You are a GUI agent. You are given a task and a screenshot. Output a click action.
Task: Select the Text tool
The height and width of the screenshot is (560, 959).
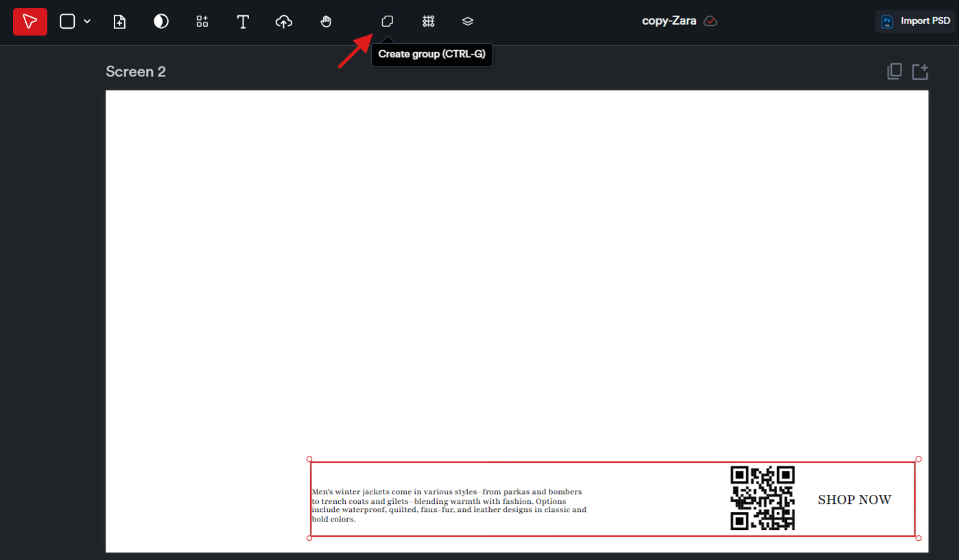coord(243,22)
